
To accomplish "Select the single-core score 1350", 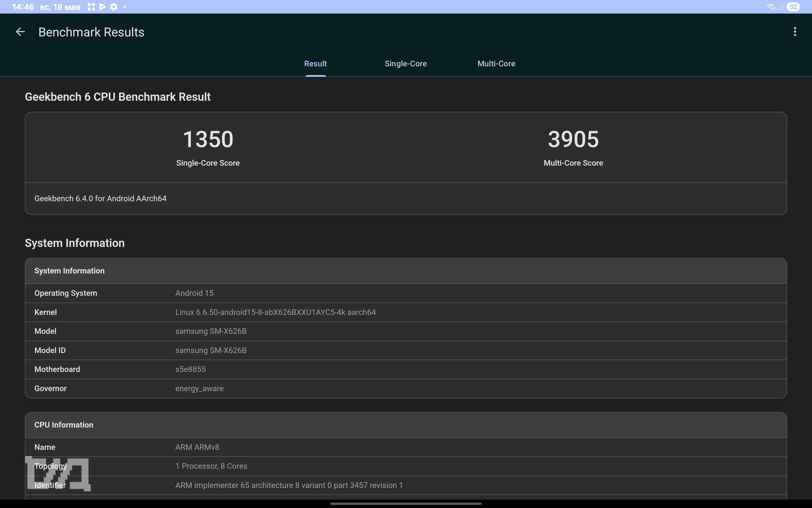I will point(208,139).
